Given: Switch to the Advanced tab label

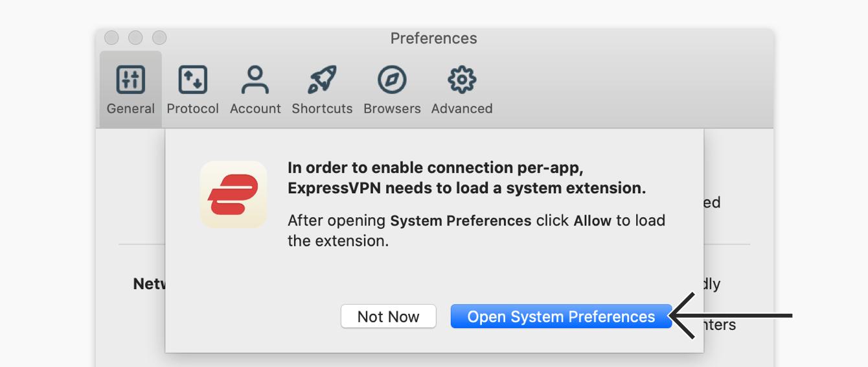Looking at the screenshot, I should click(x=462, y=109).
